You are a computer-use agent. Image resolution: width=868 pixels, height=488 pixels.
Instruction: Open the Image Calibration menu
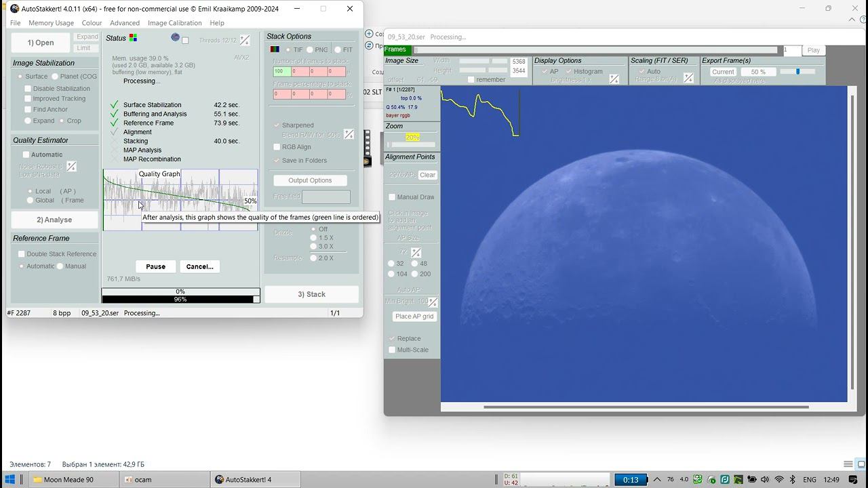pos(174,23)
